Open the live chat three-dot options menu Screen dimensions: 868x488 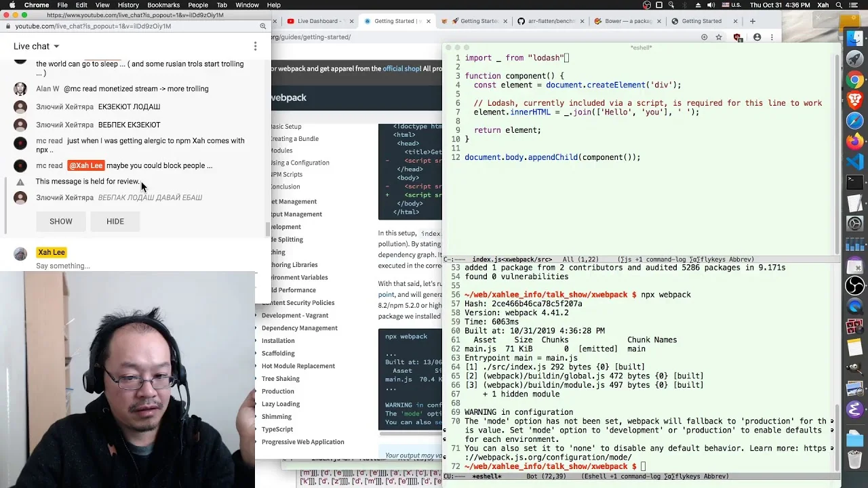click(x=255, y=46)
